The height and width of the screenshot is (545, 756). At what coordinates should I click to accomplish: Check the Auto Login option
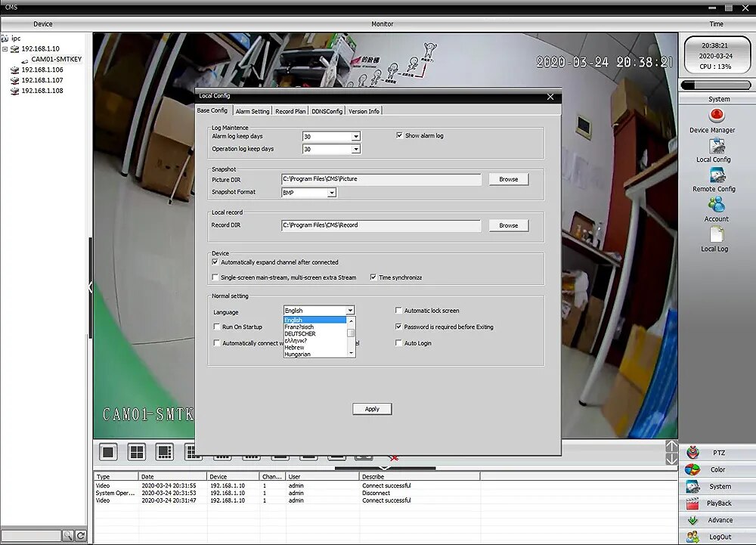398,343
